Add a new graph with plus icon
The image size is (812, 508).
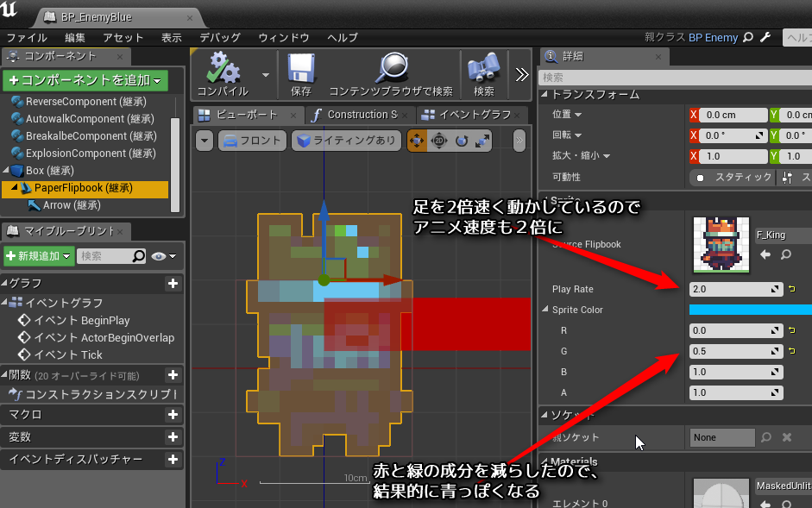(173, 283)
